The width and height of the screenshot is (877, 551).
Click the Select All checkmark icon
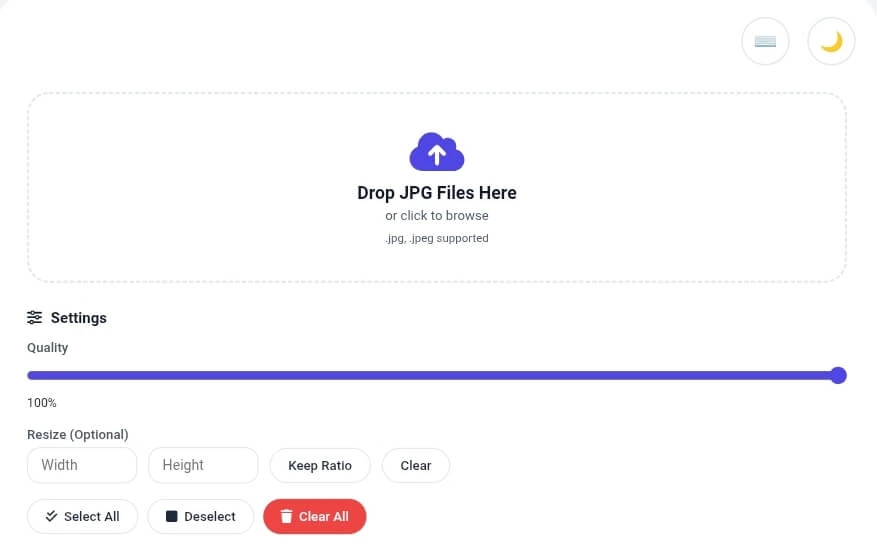(x=51, y=516)
